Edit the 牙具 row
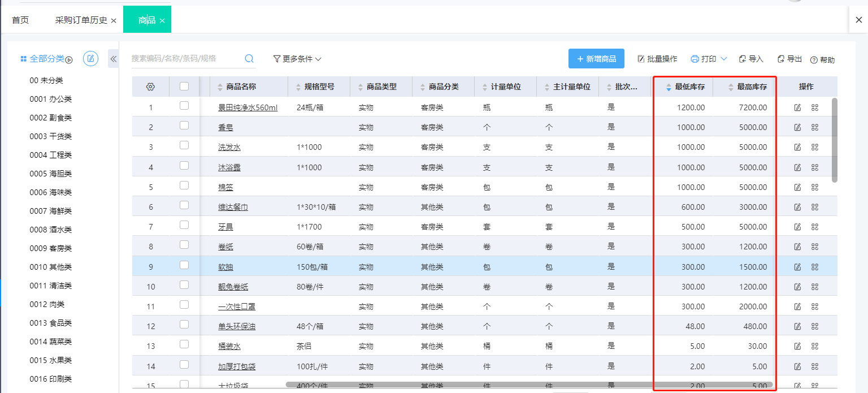 click(797, 227)
